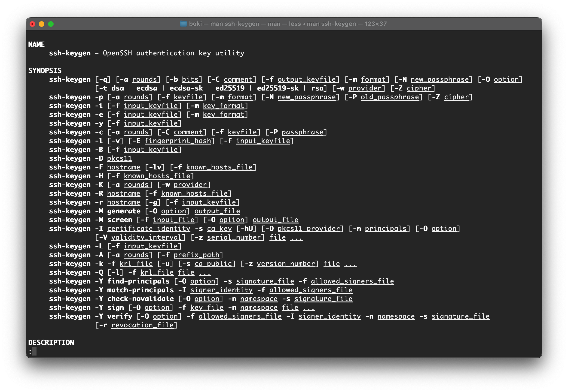Click the less prompt cursor block

pyautogui.click(x=34, y=351)
